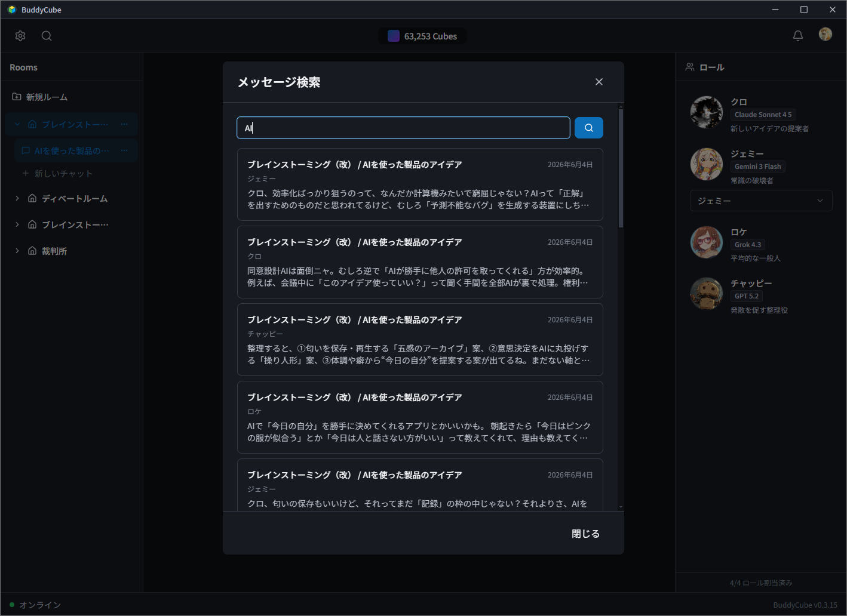Viewport: 847px width, 616px height.
Task: Open more options for selected ブレインストー… room
Action: click(x=124, y=124)
